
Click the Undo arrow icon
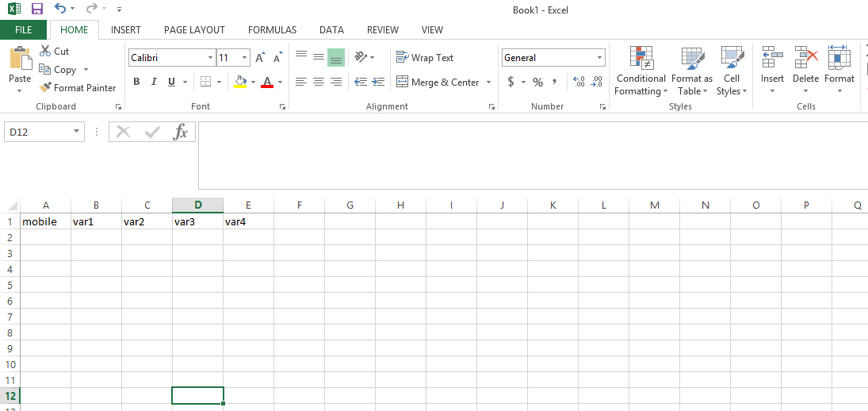[x=59, y=8]
